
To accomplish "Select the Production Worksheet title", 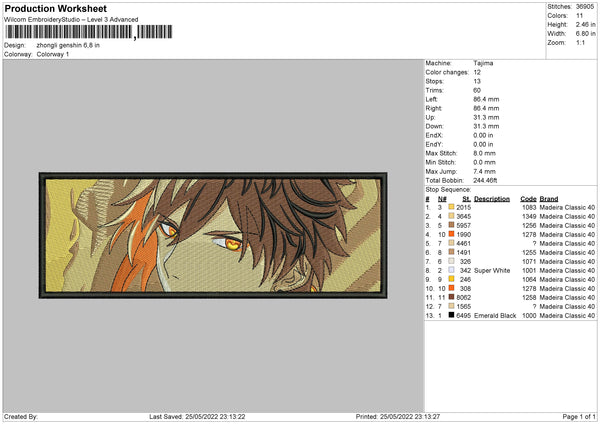I will [55, 8].
